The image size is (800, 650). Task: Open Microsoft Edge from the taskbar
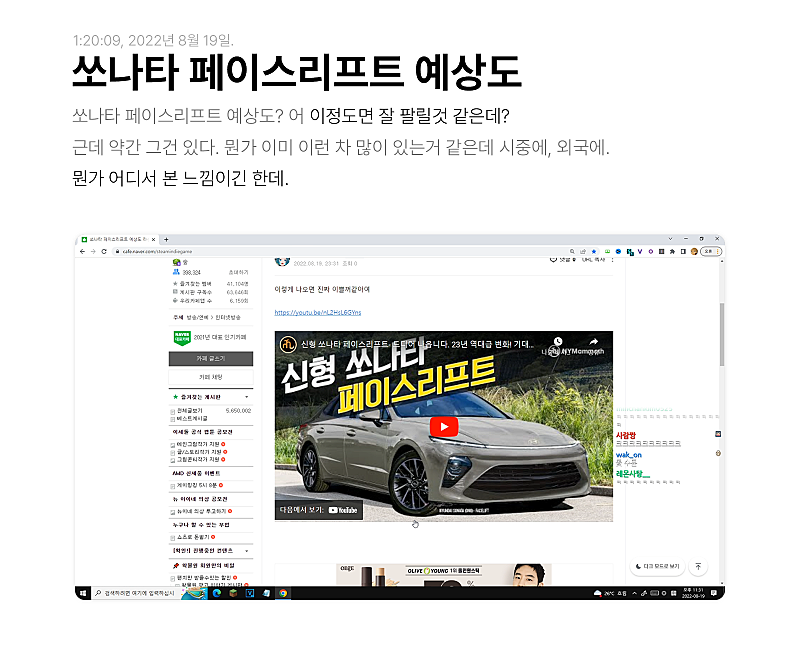coord(217,593)
